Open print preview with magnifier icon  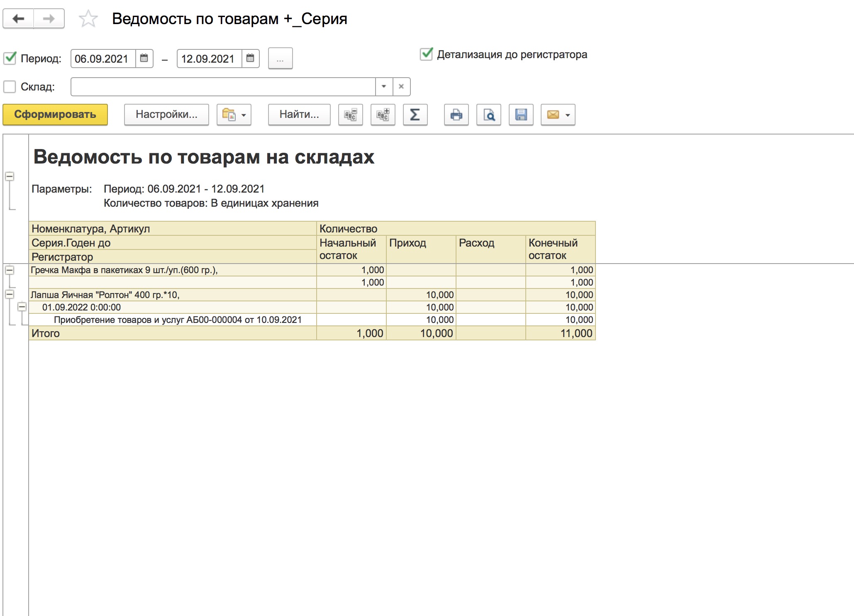click(x=489, y=115)
